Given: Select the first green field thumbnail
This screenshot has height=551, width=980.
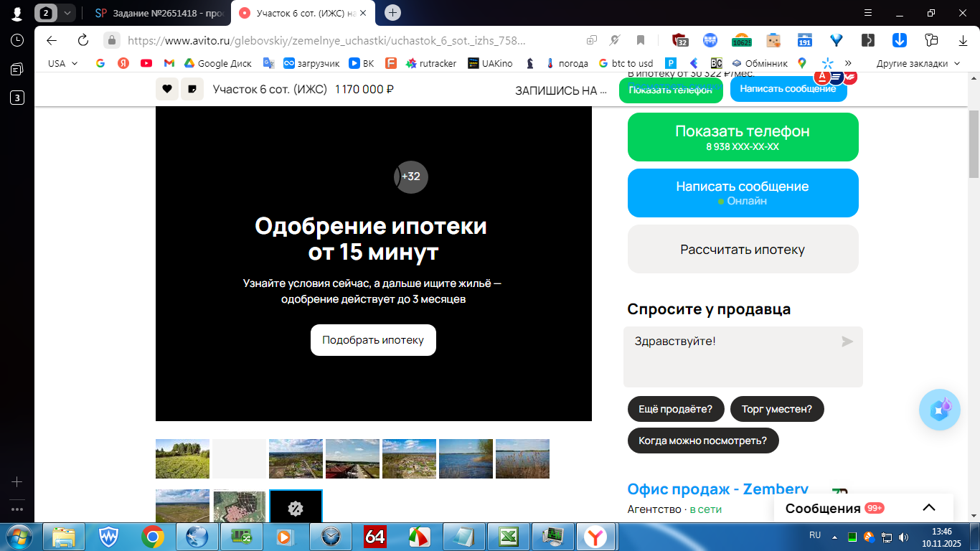Looking at the screenshot, I should tap(182, 458).
